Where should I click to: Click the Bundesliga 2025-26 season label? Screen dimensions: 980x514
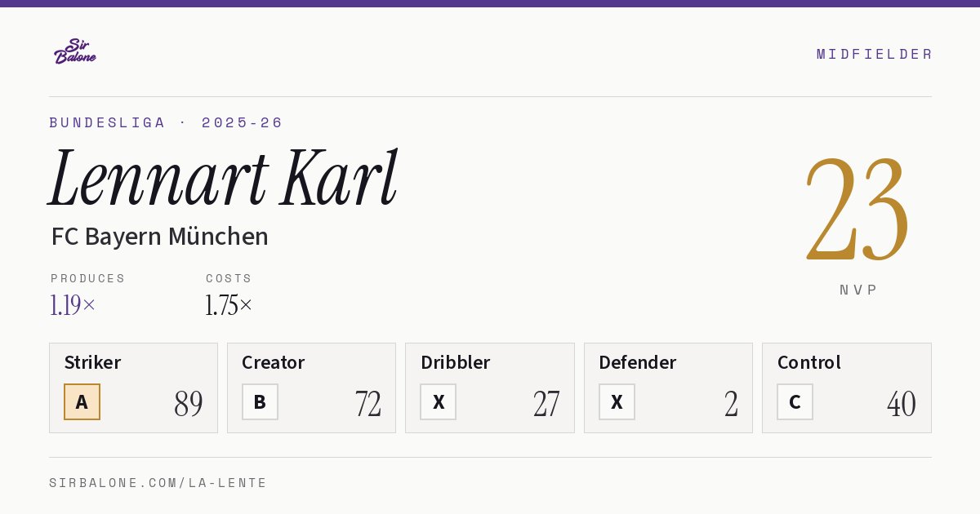pos(167,122)
